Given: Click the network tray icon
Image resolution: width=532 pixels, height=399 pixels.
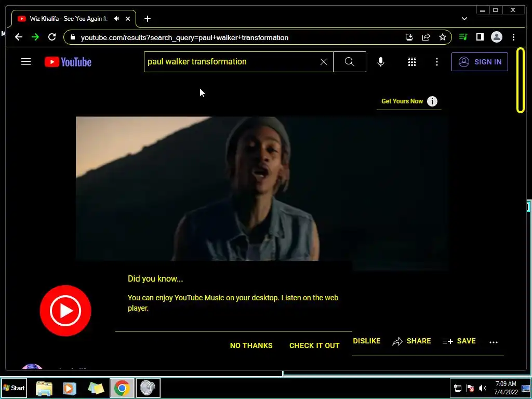Looking at the screenshot, I should click(x=458, y=388).
